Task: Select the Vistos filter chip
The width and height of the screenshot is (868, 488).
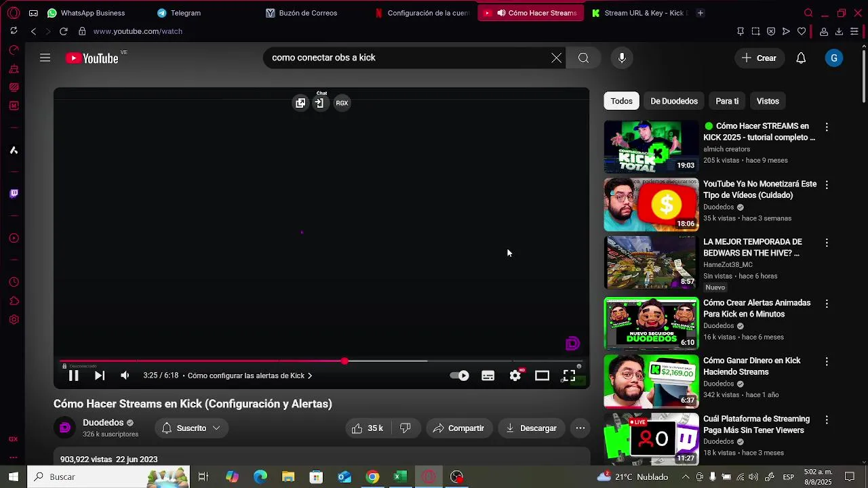Action: tap(768, 101)
